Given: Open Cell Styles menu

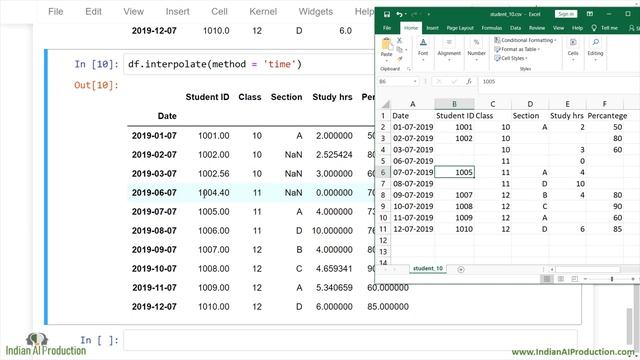Looking at the screenshot, I should (x=511, y=58).
